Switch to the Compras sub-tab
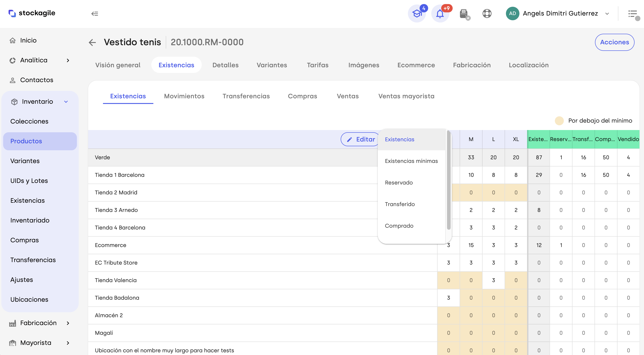The width and height of the screenshot is (644, 355). point(302,96)
